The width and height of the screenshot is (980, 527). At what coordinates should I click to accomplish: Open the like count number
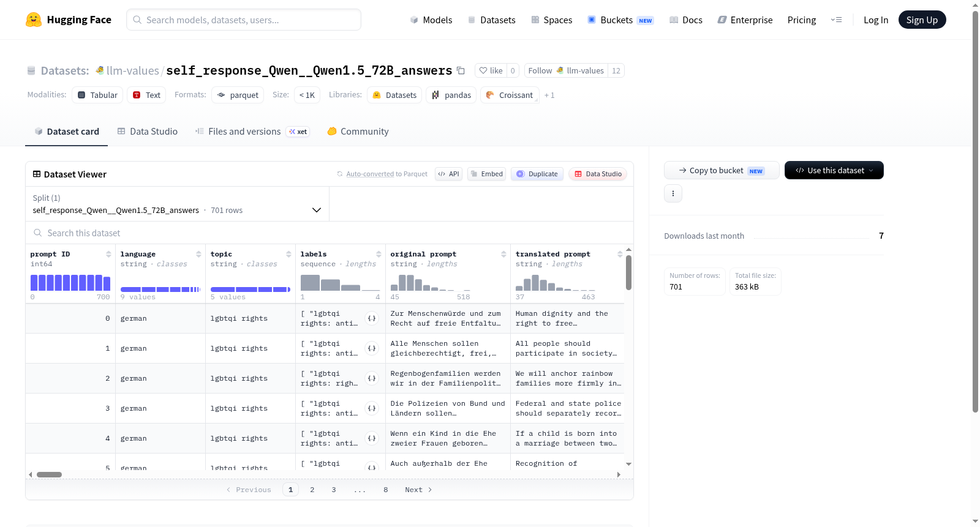pos(513,71)
